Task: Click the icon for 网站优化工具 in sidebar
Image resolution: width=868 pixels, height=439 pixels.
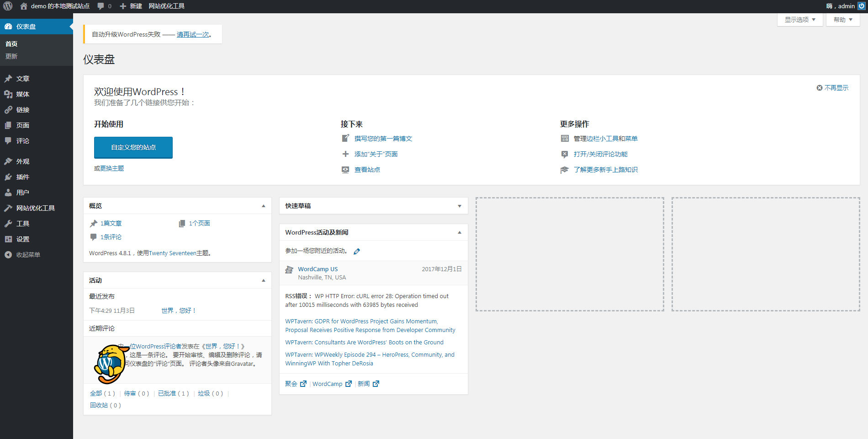Action: click(x=8, y=208)
